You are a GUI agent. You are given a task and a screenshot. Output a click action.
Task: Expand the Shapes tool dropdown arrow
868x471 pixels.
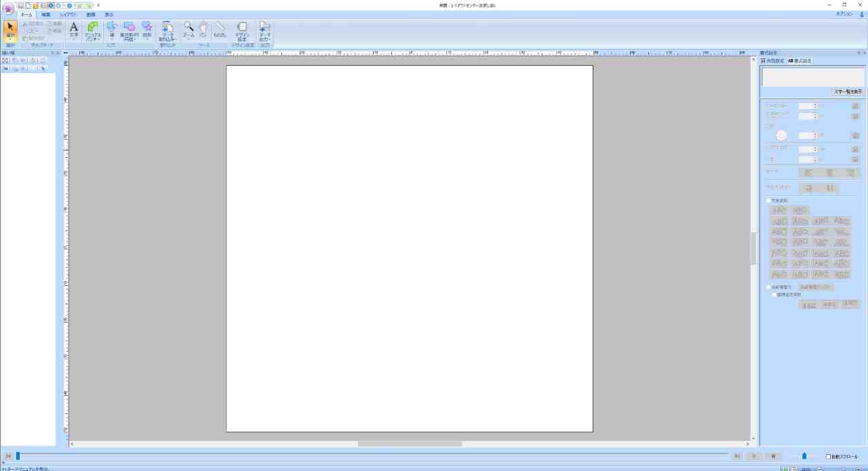pos(146,39)
